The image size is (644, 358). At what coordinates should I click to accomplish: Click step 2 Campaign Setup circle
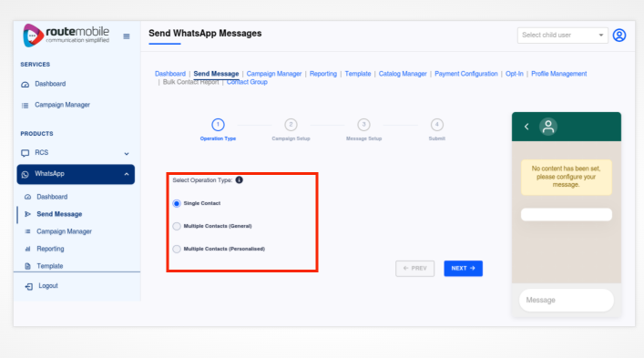point(291,125)
